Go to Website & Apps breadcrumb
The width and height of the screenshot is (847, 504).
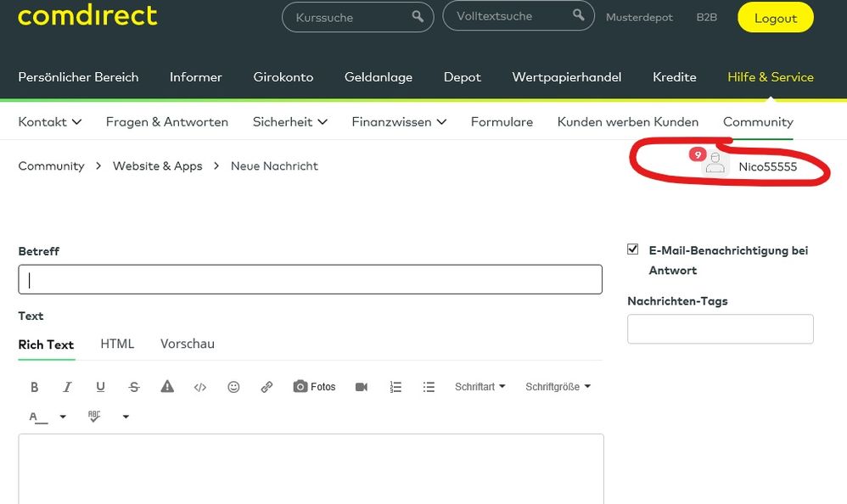157,166
